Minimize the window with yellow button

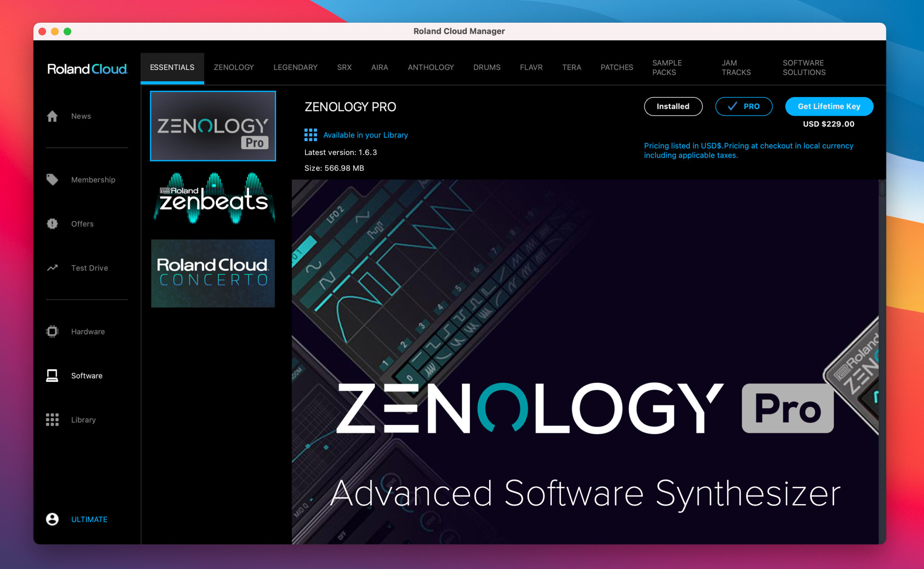[x=55, y=32]
